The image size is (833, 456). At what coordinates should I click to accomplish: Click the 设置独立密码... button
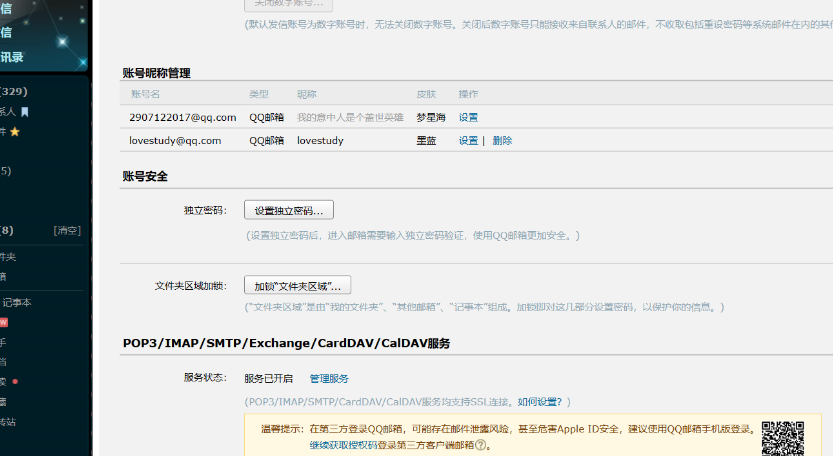click(289, 210)
